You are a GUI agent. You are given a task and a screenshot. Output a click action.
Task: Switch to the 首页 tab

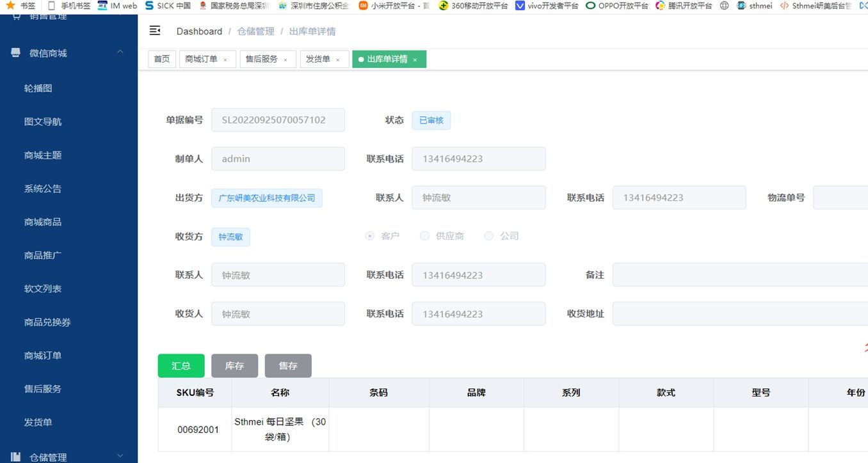(162, 59)
